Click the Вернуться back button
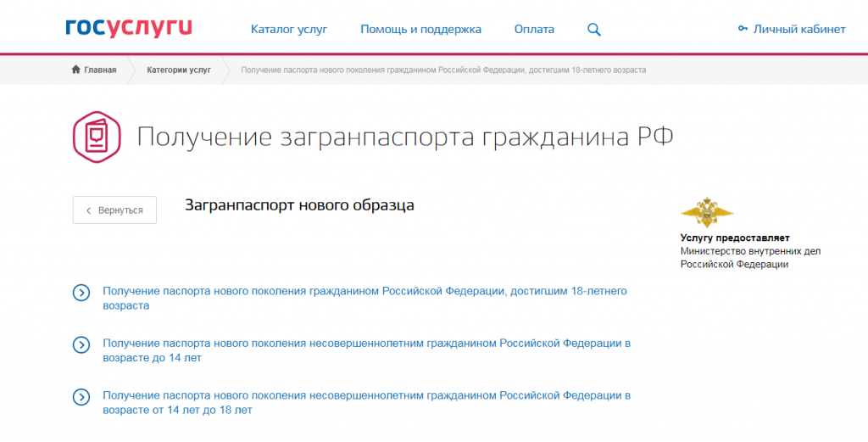Screen dimensions: 868x442 (114, 210)
